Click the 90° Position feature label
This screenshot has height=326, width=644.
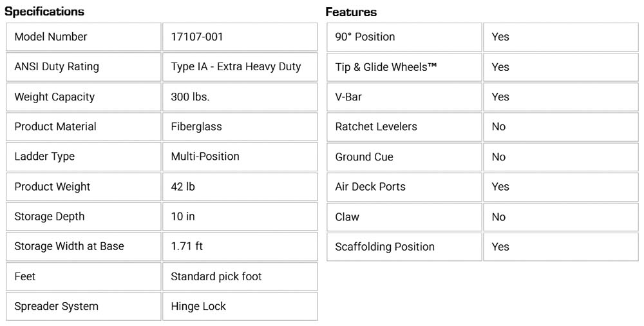365,37
